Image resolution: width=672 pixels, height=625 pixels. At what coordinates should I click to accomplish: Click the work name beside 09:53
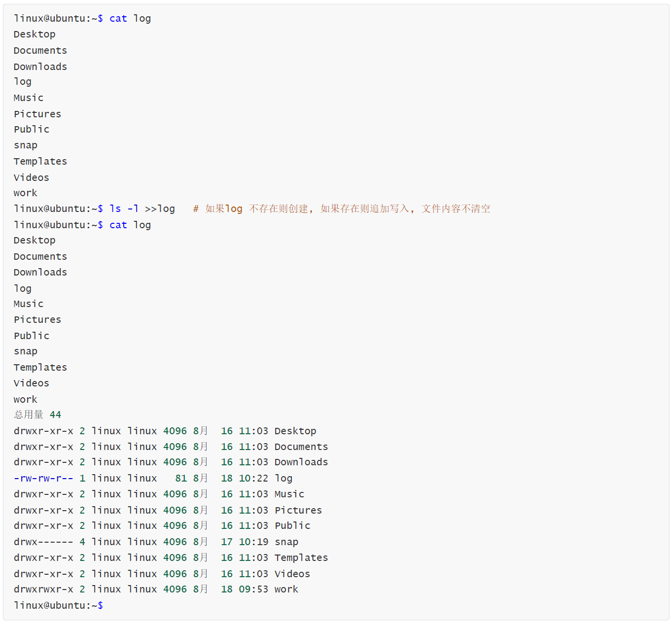[286, 590]
